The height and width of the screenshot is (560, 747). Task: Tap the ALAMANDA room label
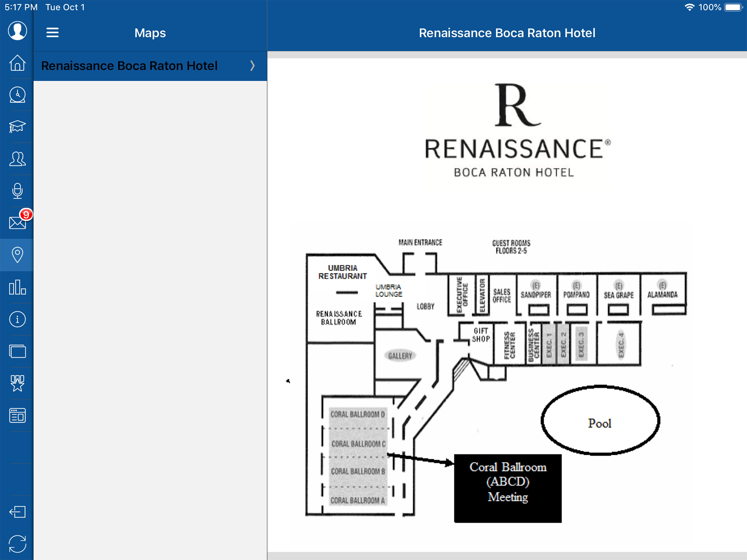662,294
